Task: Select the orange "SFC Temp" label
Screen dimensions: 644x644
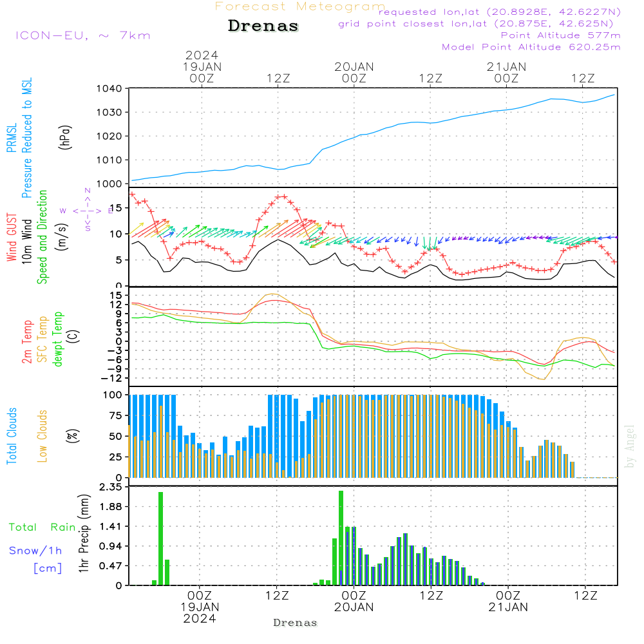Action: 43,339
